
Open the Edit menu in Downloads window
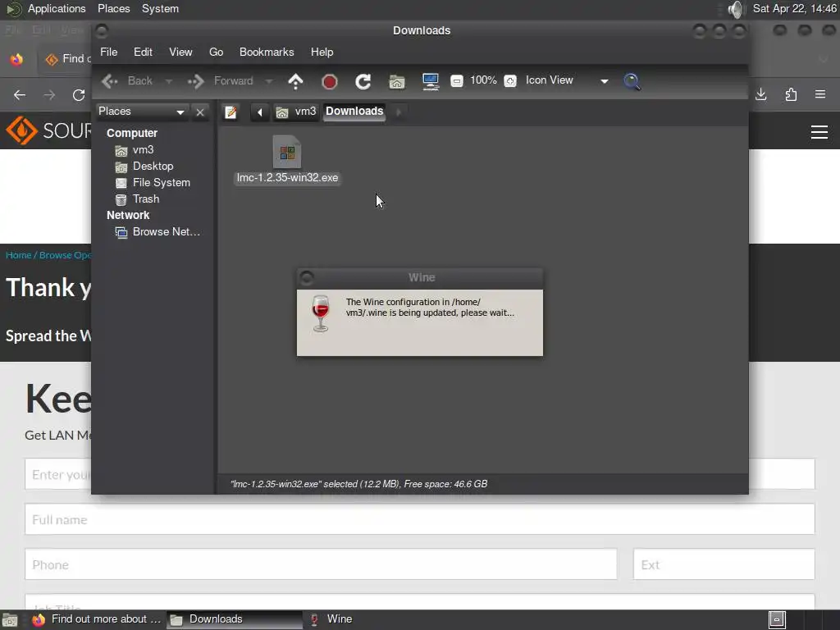click(143, 52)
